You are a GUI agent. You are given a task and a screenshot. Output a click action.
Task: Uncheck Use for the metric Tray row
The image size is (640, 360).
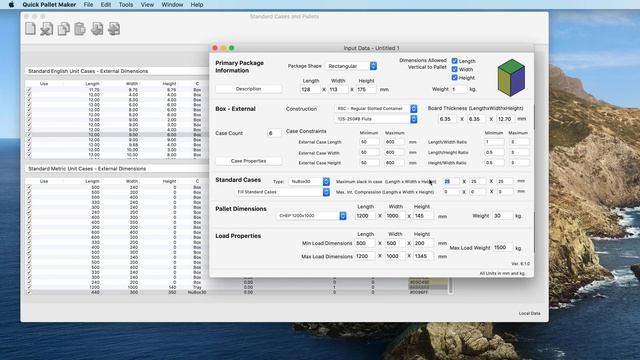(x=29, y=287)
